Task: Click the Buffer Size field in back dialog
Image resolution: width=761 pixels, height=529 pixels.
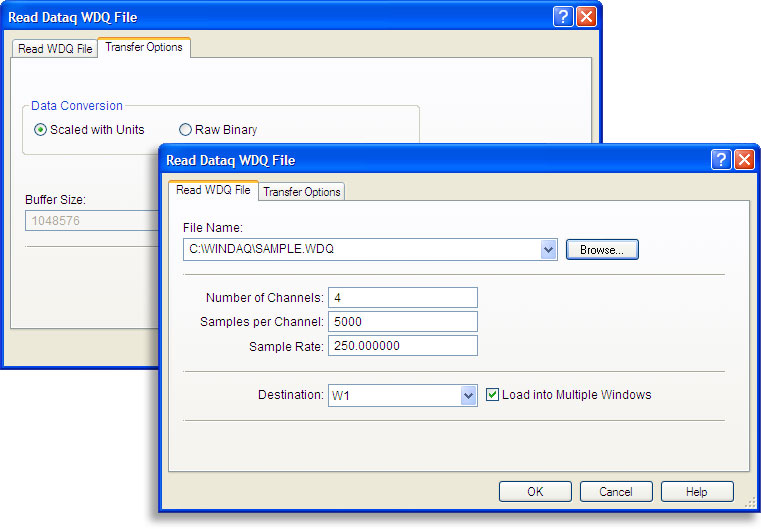Action: tap(92, 221)
